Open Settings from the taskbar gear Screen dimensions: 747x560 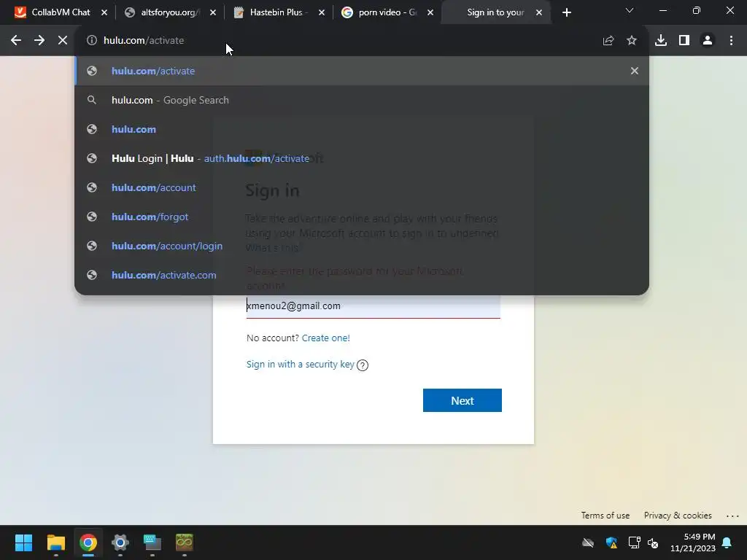coord(120,542)
